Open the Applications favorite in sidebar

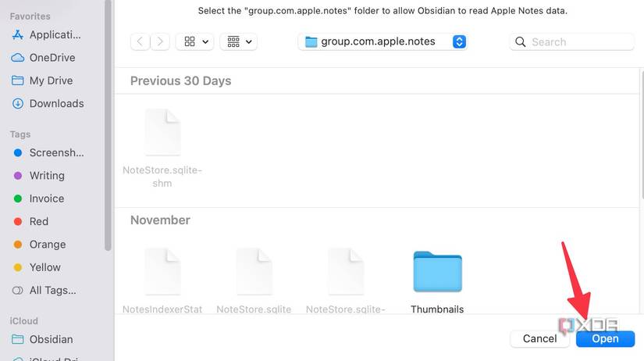click(46, 35)
